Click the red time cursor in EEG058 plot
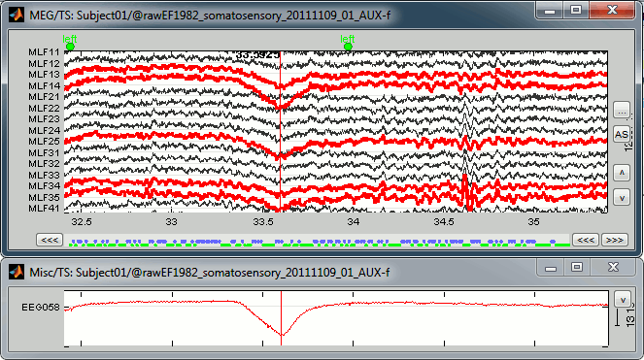Viewport: 644px width, 360px height. [x=281, y=318]
